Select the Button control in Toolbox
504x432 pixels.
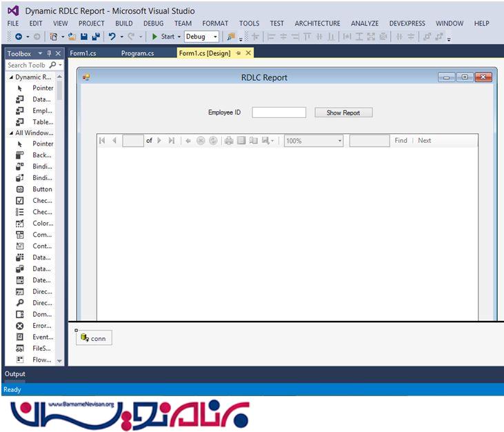(x=42, y=189)
